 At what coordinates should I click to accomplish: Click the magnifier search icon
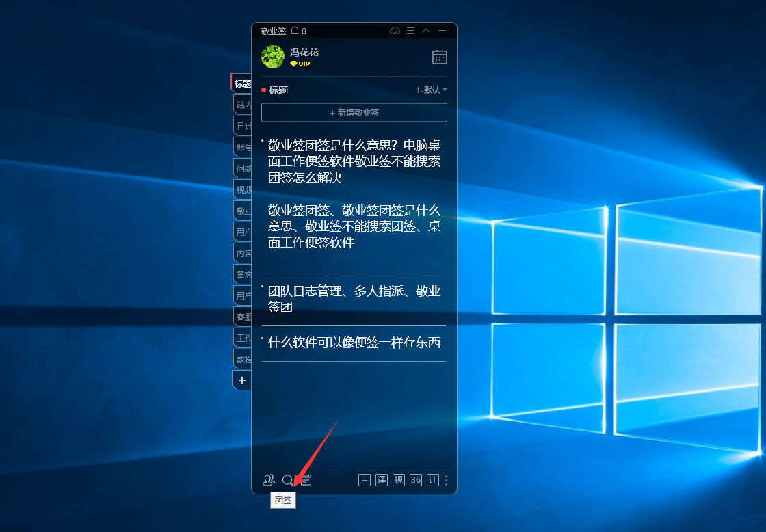(288, 480)
